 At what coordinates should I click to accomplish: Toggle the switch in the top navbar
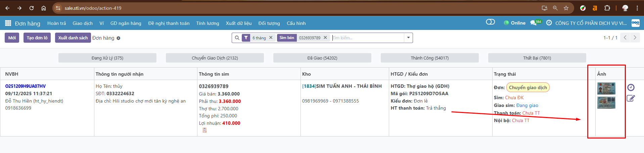point(490,22)
